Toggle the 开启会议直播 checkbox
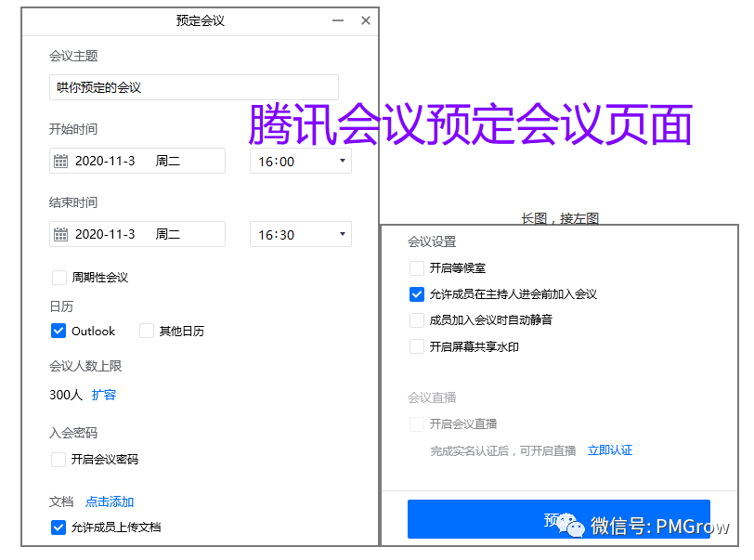 417,423
